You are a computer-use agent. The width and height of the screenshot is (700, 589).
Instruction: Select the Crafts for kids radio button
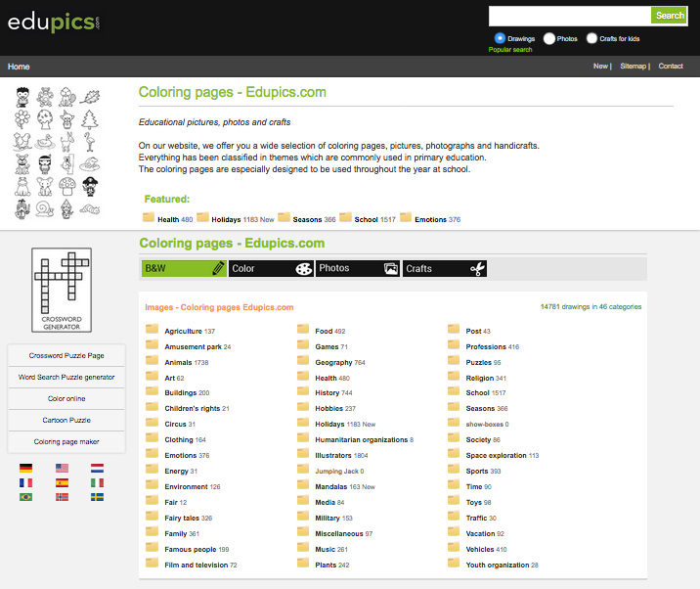[591, 38]
